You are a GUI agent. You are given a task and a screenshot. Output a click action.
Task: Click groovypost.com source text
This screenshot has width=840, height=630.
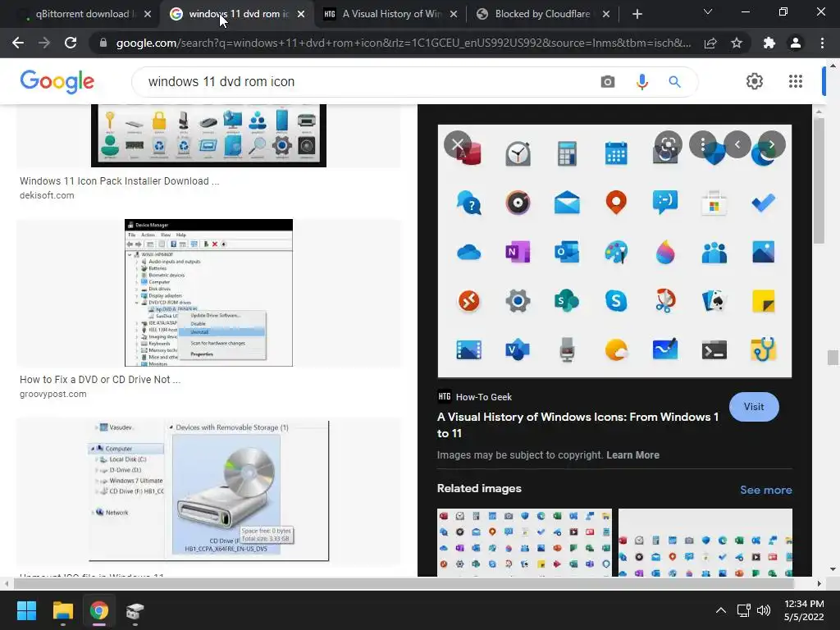[53, 394]
